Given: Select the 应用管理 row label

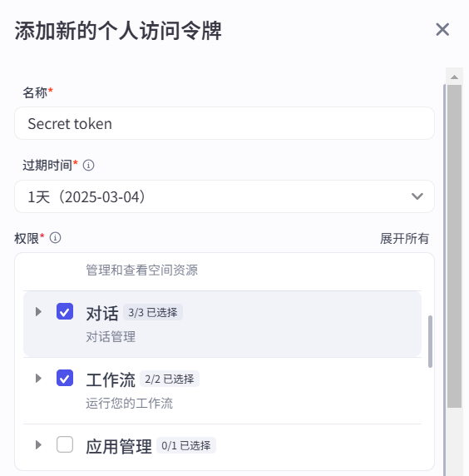Looking at the screenshot, I should [119, 447].
